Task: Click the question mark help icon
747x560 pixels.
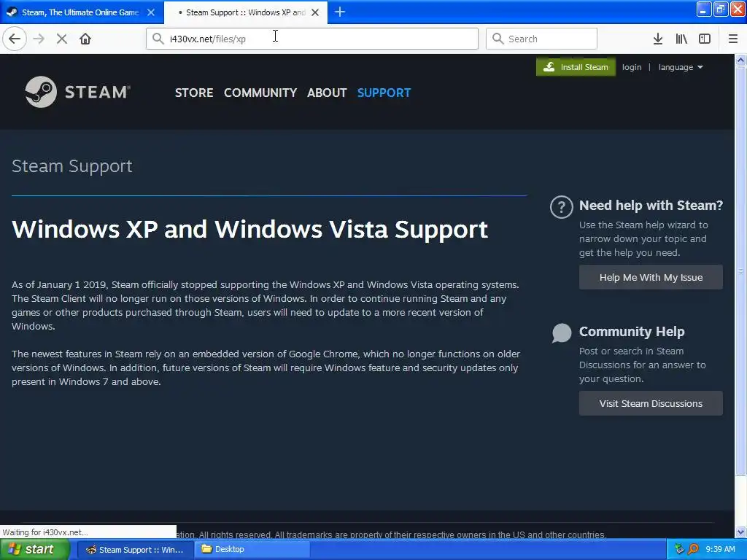Action: click(561, 207)
